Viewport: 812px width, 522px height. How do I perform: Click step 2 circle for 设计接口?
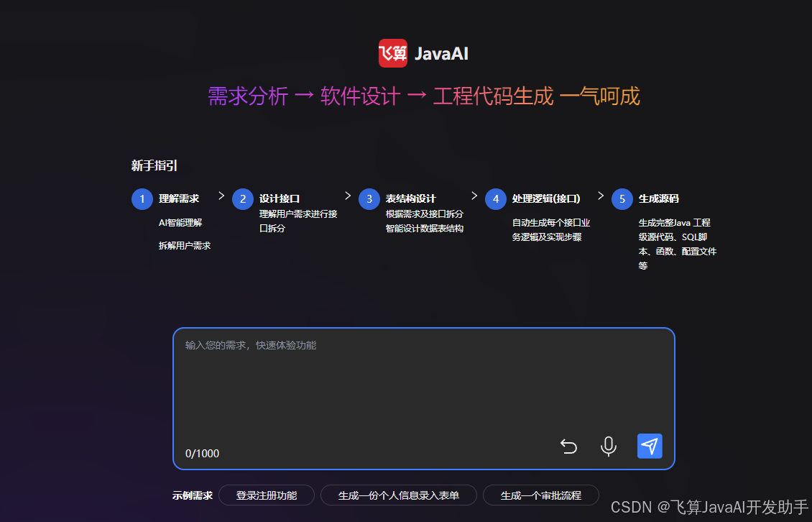[242, 199]
